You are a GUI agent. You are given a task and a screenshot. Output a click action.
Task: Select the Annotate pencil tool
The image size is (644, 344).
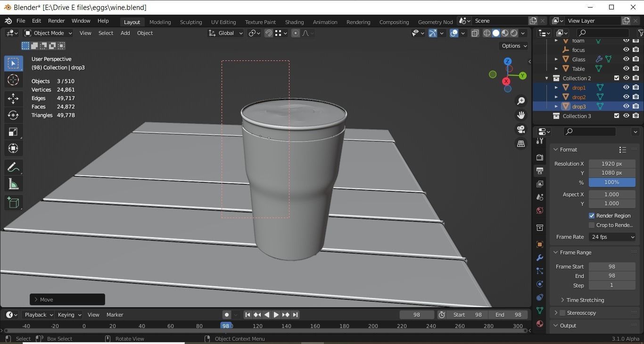13,168
